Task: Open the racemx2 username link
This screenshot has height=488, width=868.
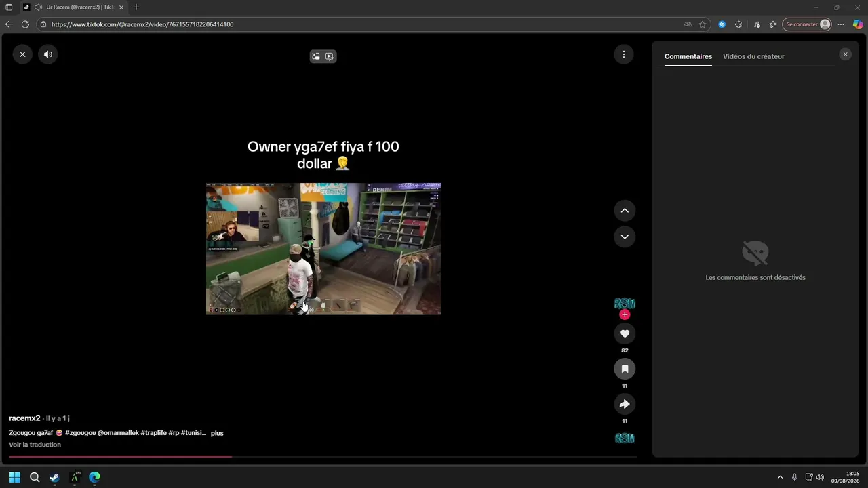Action: click(24, 418)
